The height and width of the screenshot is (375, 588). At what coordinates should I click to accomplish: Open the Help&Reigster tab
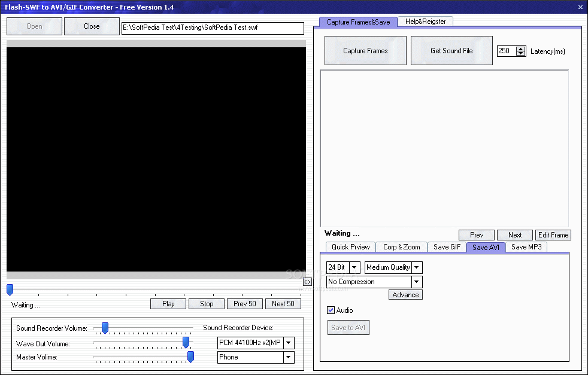(x=425, y=22)
